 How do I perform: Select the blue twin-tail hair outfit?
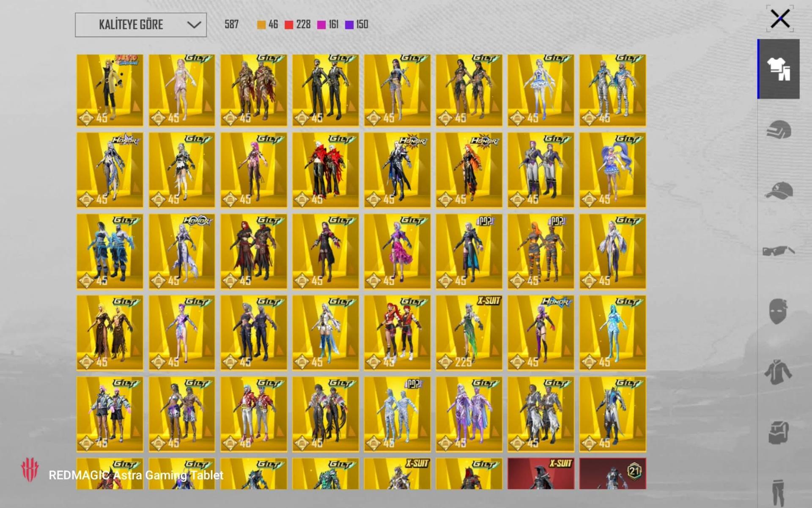[x=613, y=170]
